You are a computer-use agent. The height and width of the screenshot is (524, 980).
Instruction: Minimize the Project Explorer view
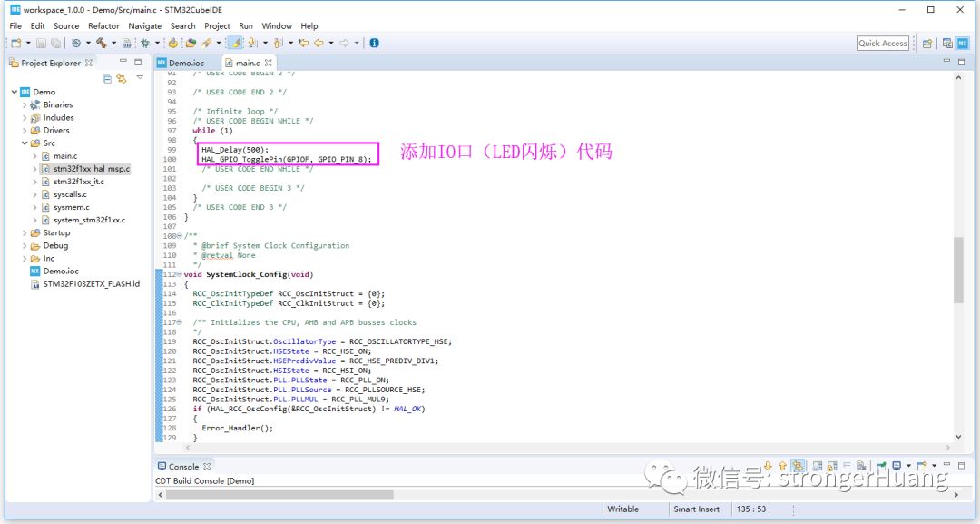pos(123,61)
